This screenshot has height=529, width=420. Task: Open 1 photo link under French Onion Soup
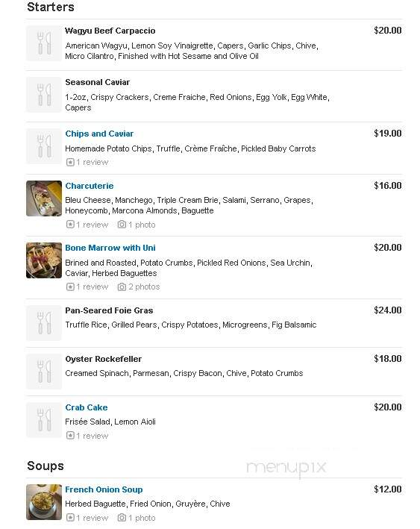click(142, 518)
